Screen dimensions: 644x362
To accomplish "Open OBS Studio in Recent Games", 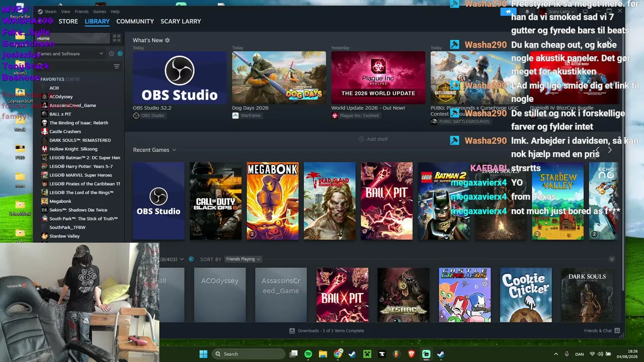I will pyautogui.click(x=158, y=201).
